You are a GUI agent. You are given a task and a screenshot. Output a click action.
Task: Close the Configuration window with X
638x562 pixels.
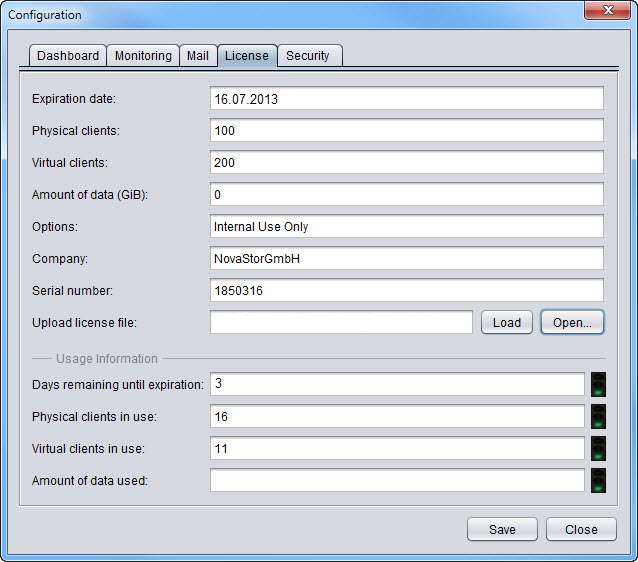(x=608, y=10)
